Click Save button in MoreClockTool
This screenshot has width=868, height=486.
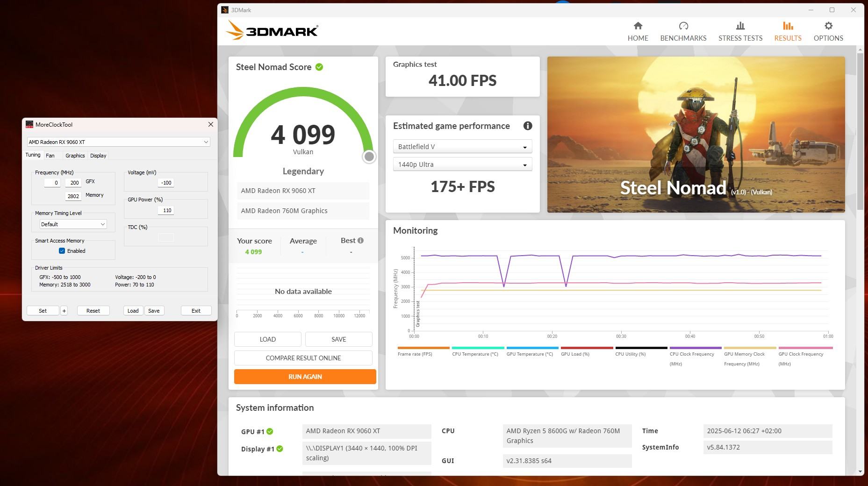154,311
